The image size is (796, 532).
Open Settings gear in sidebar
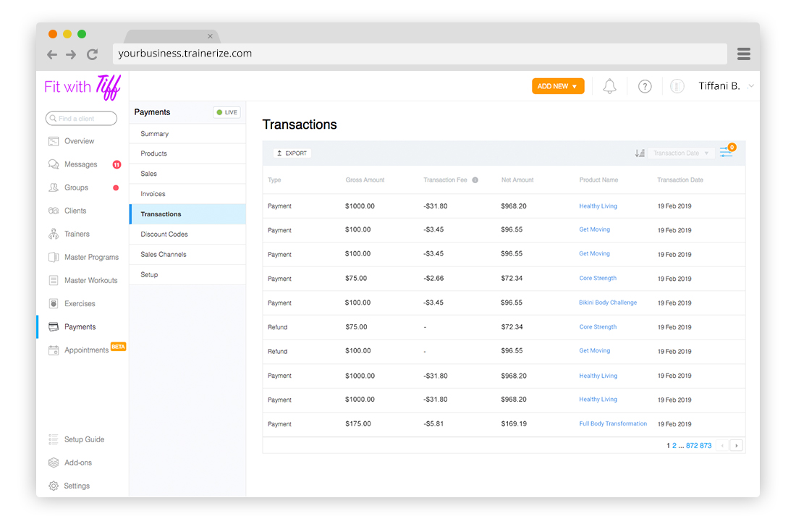(x=54, y=486)
